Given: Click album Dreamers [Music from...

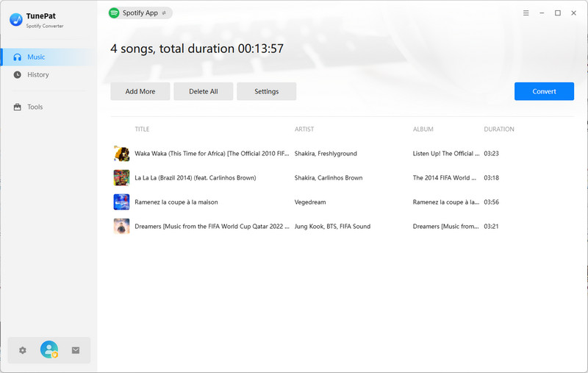Looking at the screenshot, I should pyautogui.click(x=445, y=227).
